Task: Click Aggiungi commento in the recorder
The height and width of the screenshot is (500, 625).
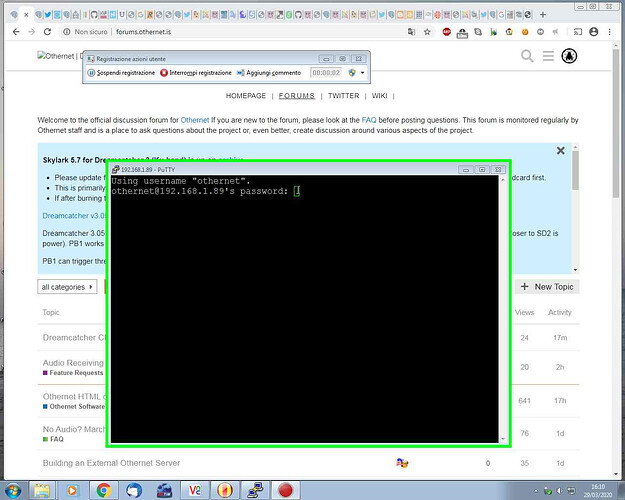Action: (x=269, y=73)
